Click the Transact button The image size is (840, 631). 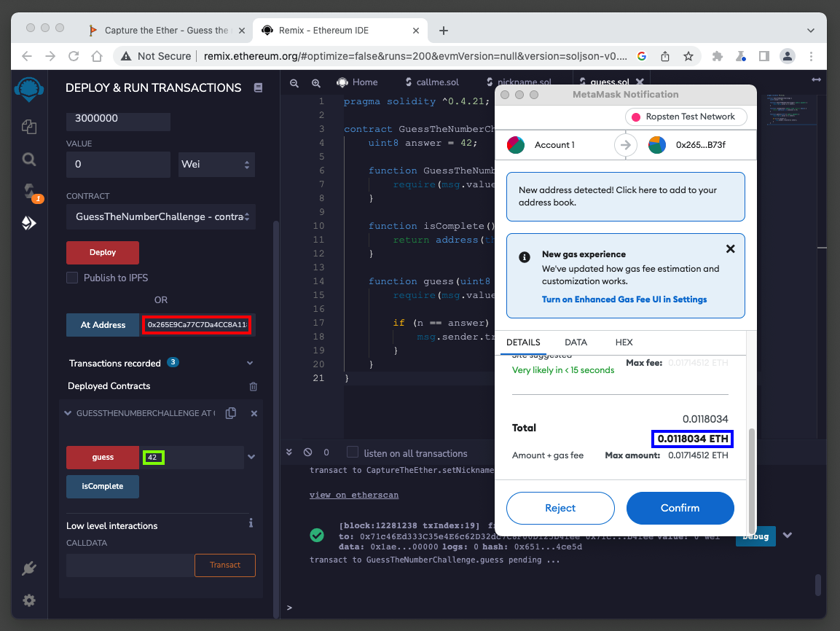[225, 565]
